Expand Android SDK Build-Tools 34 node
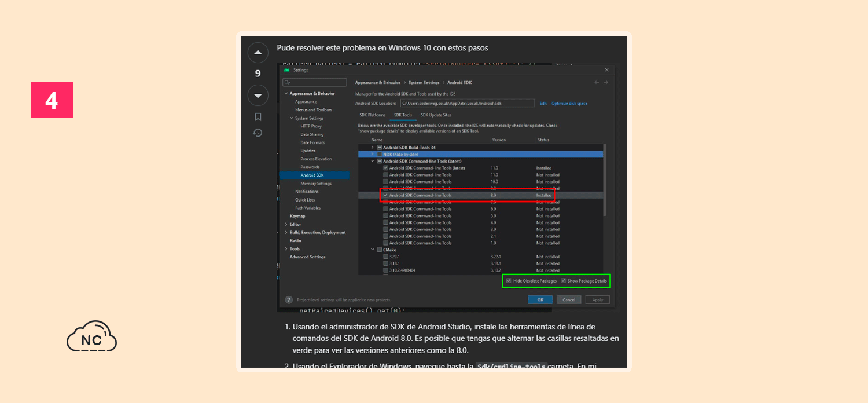 (x=373, y=148)
